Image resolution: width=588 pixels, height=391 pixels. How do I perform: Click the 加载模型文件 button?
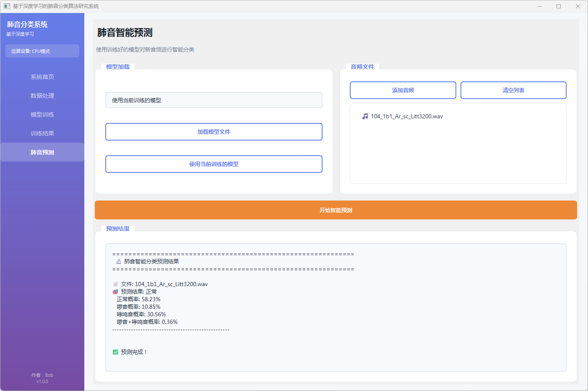[x=214, y=132]
